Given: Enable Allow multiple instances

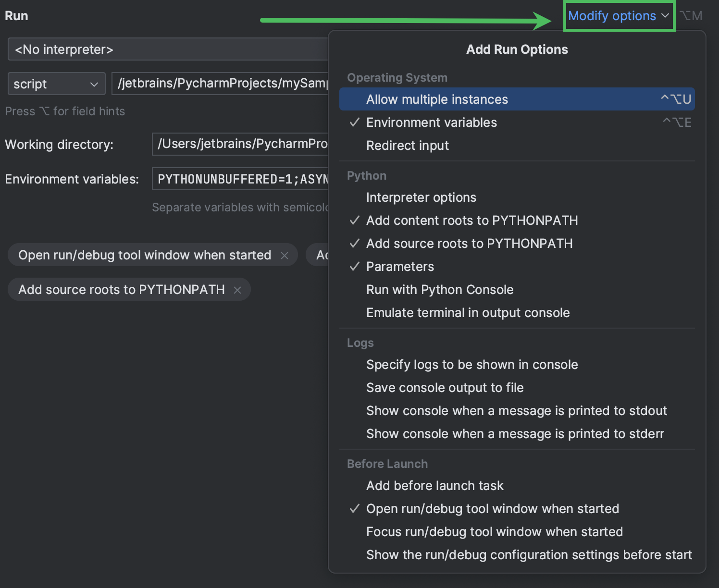Looking at the screenshot, I should pos(437,99).
